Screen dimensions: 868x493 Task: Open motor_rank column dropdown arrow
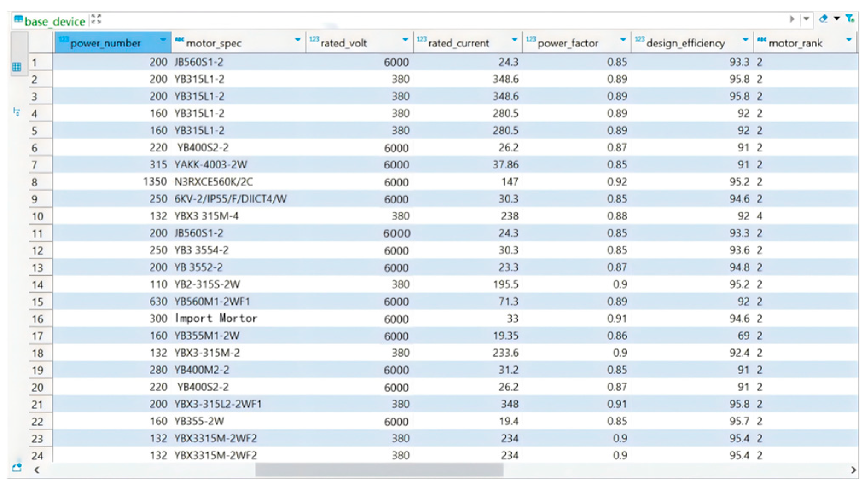click(x=848, y=40)
